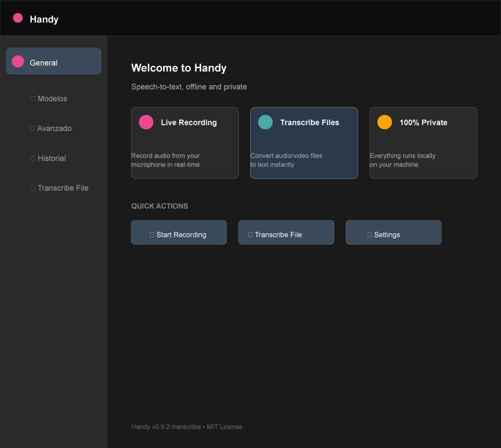The height and width of the screenshot is (448, 501).
Task: Click the QUICK ACTIONS label
Action: 159,206
